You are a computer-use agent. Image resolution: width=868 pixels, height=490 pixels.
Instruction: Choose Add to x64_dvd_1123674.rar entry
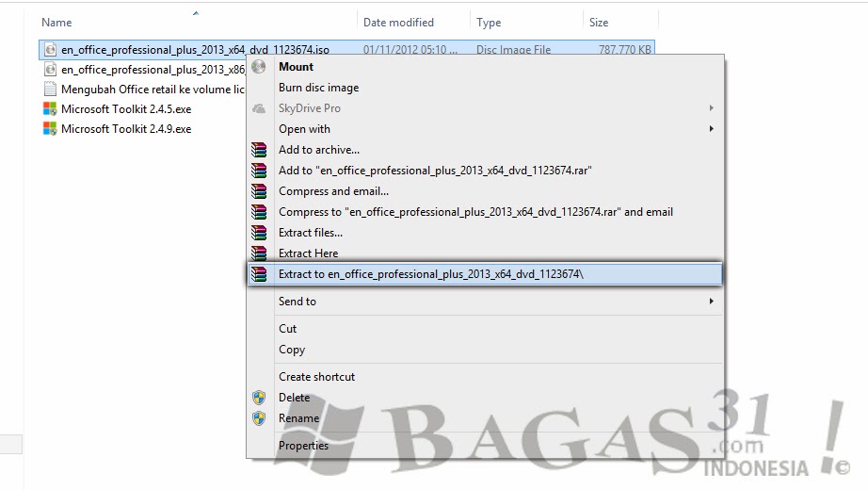click(x=435, y=171)
